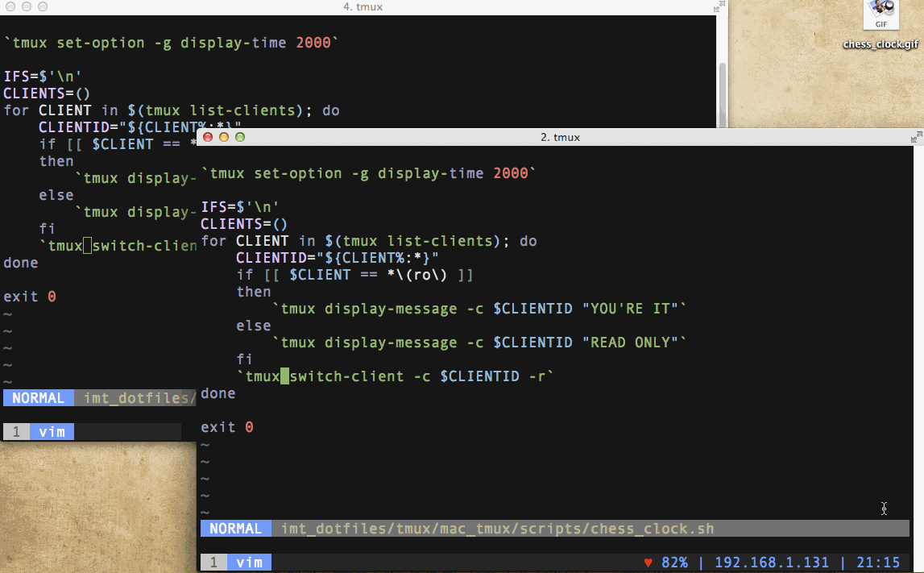Click "else" keyword in back window
This screenshot has width=924, height=573.
point(56,195)
